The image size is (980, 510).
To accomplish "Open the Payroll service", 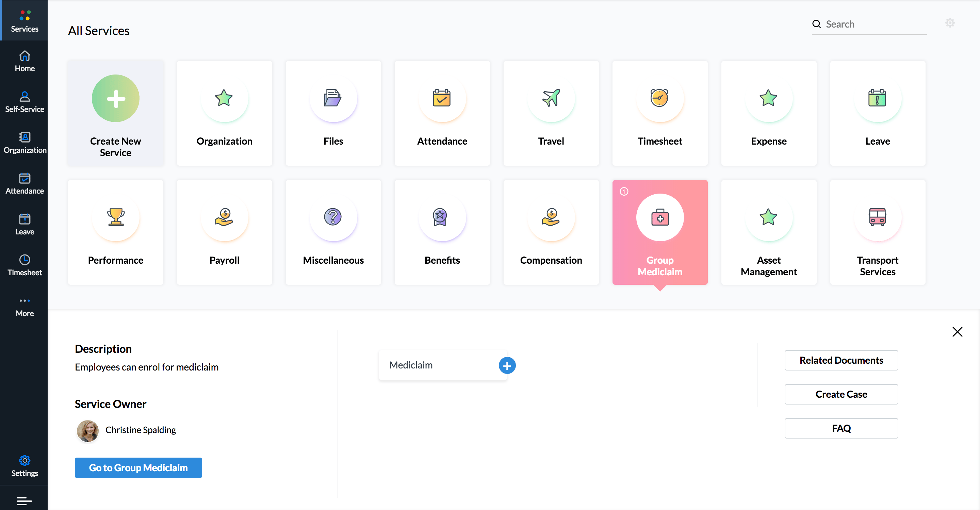I will click(x=224, y=232).
